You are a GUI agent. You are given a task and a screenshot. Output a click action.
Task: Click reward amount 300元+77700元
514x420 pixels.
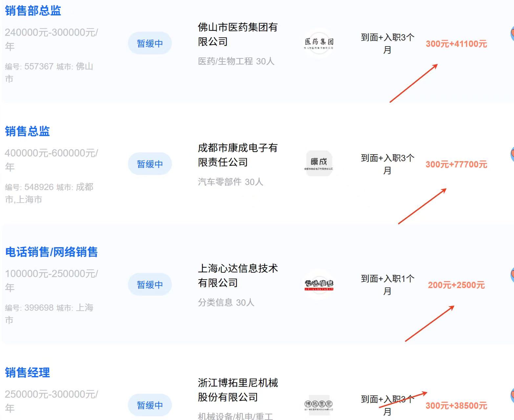pos(456,164)
